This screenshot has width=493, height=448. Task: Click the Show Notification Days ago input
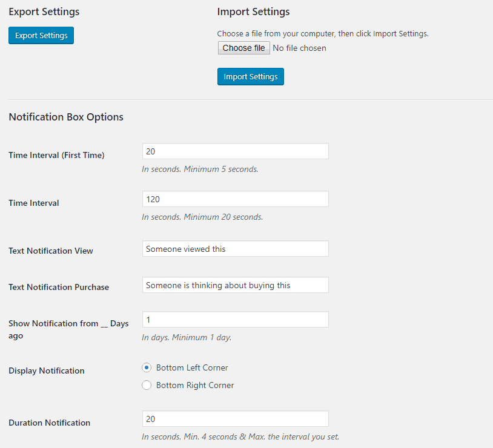tap(235, 320)
